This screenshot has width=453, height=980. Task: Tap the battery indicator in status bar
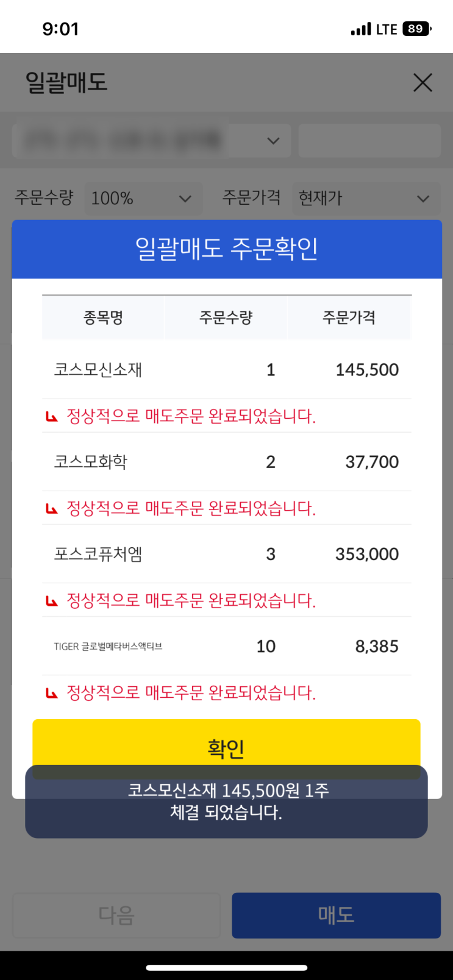pos(417,29)
